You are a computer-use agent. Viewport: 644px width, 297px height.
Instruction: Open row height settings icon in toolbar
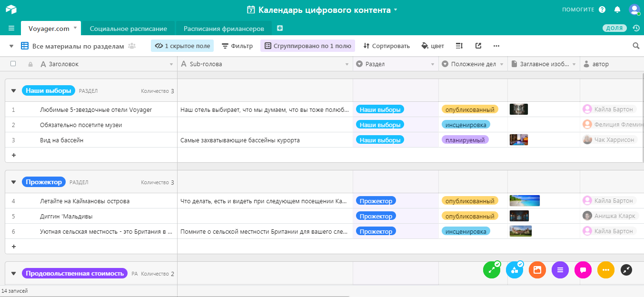[x=458, y=46]
